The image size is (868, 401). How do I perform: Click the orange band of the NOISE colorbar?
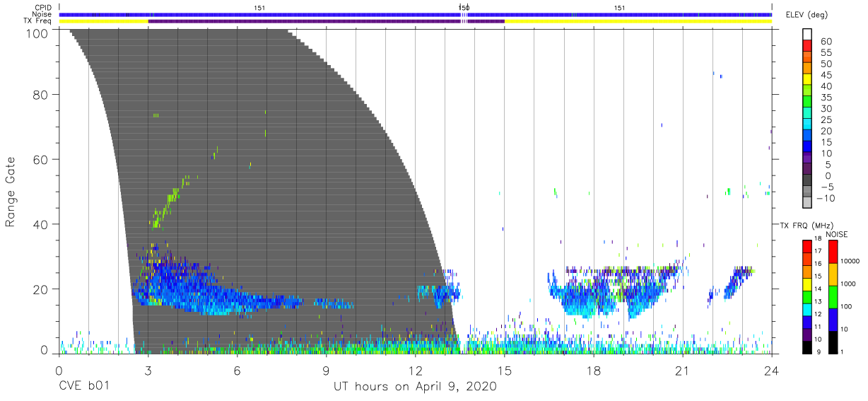[834, 273]
